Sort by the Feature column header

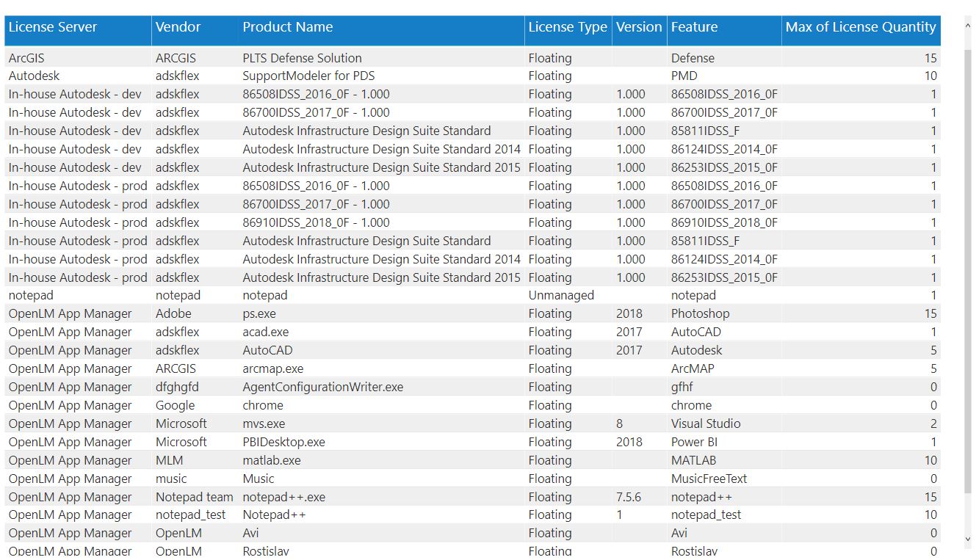(x=694, y=28)
